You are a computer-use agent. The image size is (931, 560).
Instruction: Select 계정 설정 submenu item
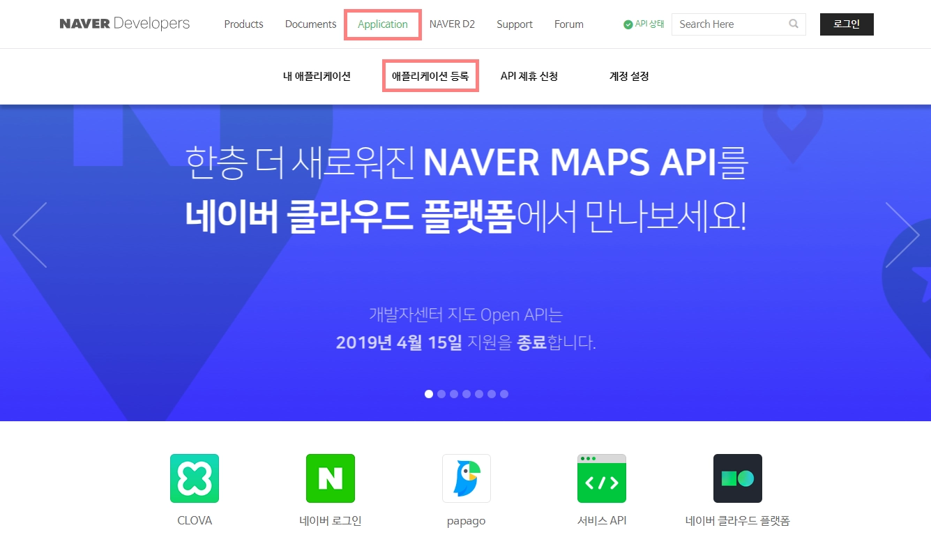(x=629, y=76)
